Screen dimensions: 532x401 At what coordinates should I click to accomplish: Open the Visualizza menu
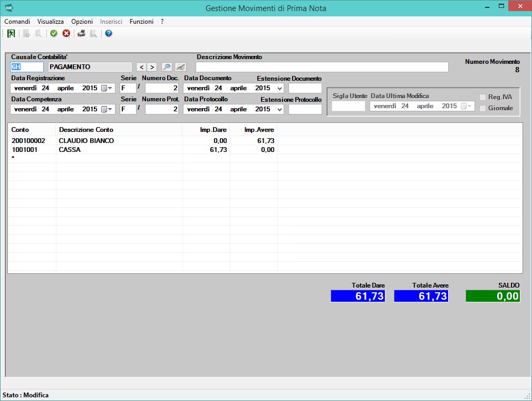click(x=51, y=22)
